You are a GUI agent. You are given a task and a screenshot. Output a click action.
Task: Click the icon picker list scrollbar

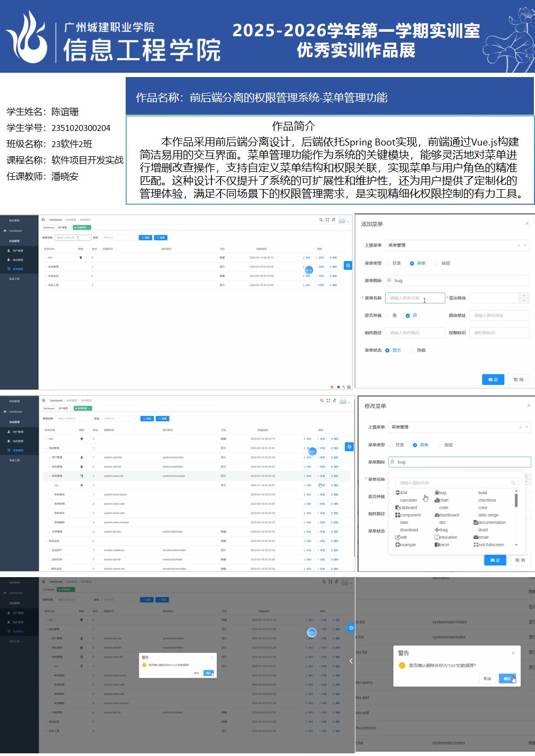(x=516, y=501)
